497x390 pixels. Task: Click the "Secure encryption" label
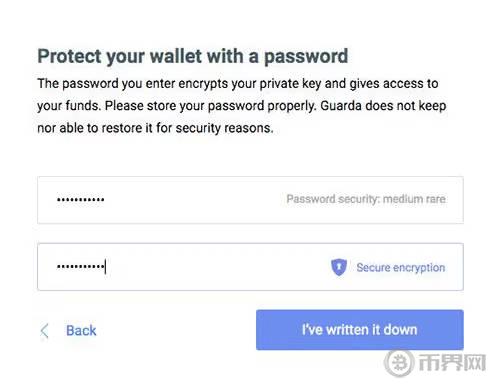coord(401,267)
